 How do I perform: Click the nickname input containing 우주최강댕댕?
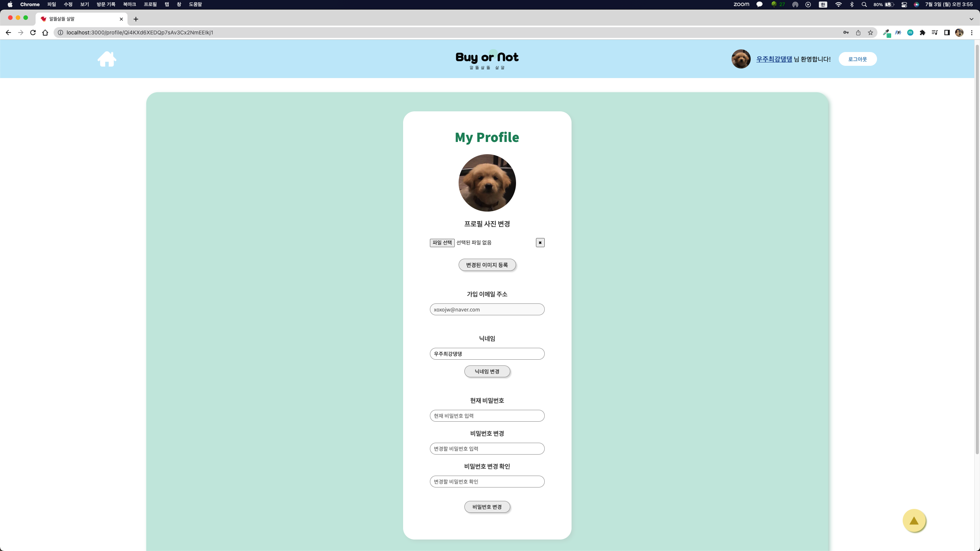point(487,354)
